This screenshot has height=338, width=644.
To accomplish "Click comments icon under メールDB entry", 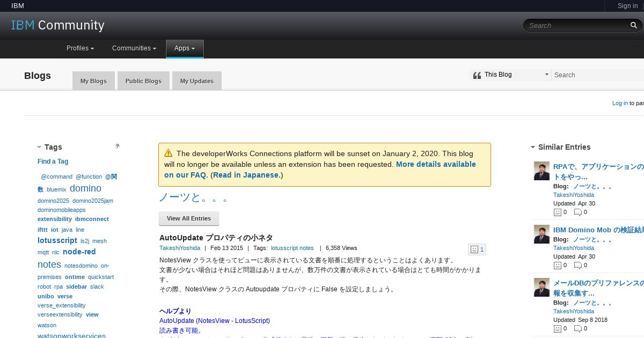I will click(578, 328).
